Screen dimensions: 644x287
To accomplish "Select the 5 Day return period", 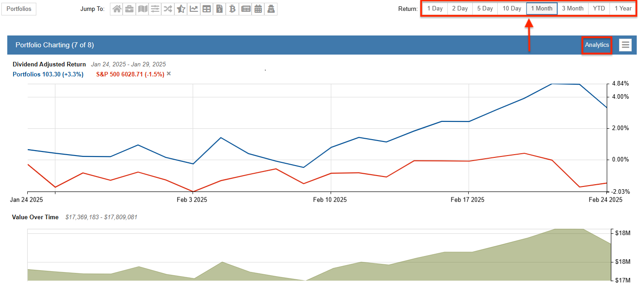I will (485, 9).
